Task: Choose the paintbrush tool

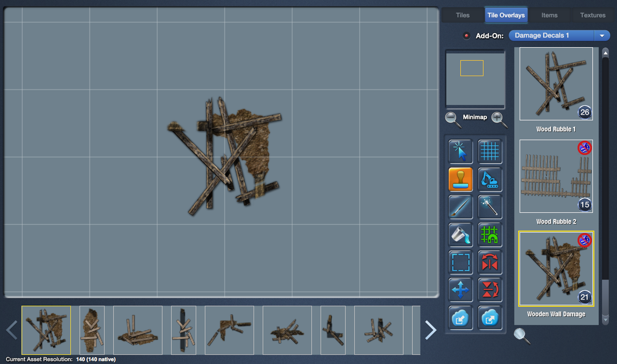Action: click(x=460, y=207)
